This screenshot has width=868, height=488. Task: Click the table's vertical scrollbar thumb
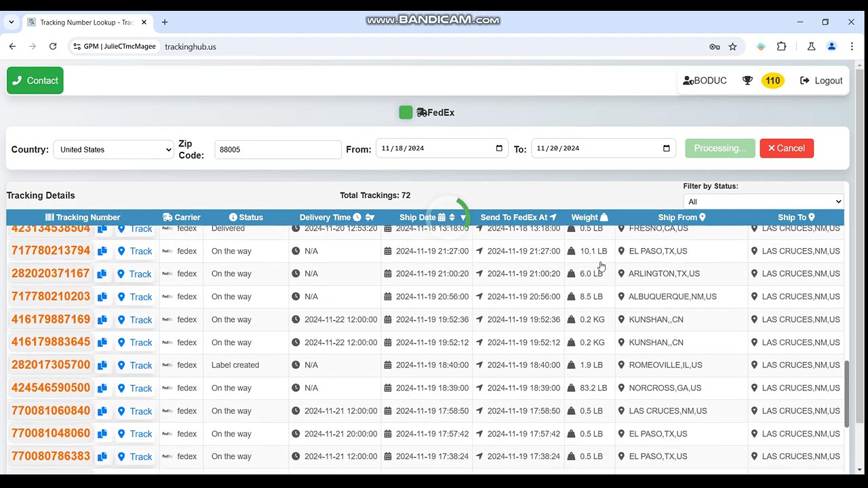[x=846, y=394]
